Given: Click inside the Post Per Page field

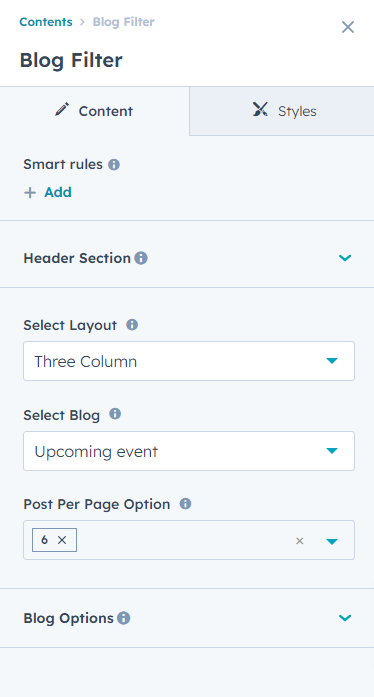Looking at the screenshot, I should (x=182, y=540).
